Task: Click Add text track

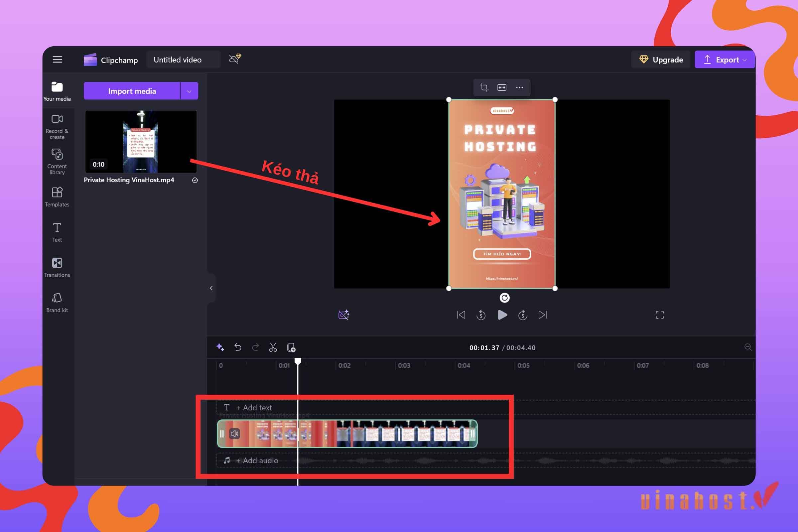Action: point(254,408)
